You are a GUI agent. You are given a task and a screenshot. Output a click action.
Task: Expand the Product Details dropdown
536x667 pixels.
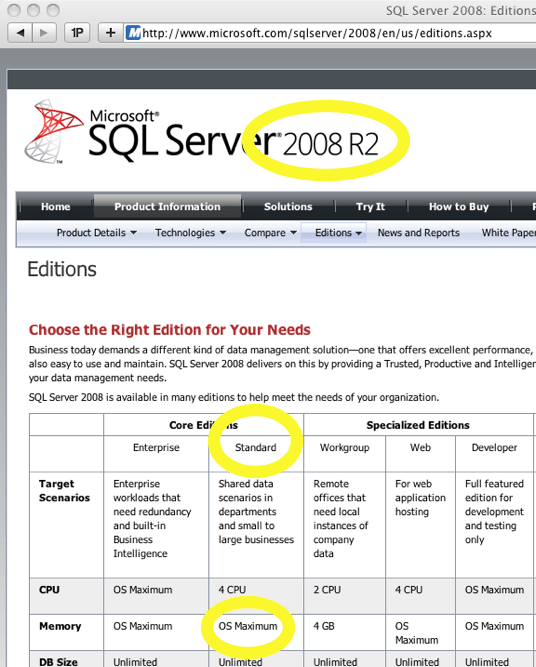tap(97, 233)
